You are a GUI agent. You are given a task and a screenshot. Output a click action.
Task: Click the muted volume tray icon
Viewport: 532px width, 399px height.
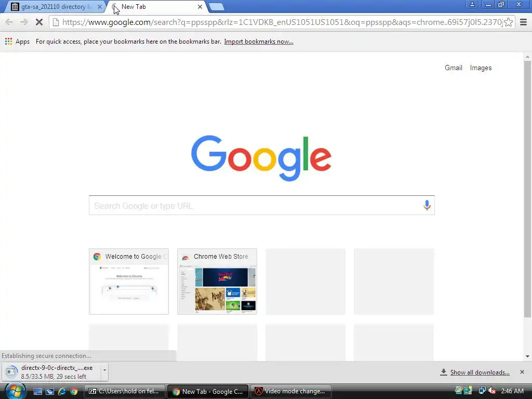coord(492,391)
